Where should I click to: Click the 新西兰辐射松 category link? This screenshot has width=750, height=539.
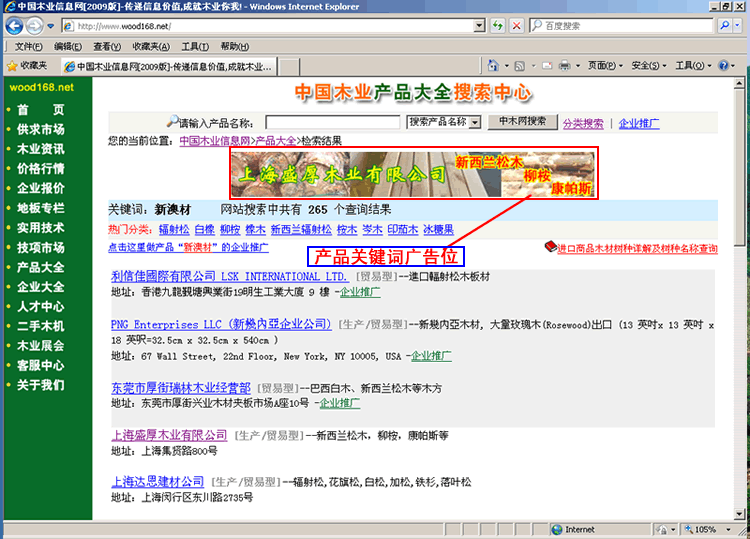pyautogui.click(x=301, y=230)
